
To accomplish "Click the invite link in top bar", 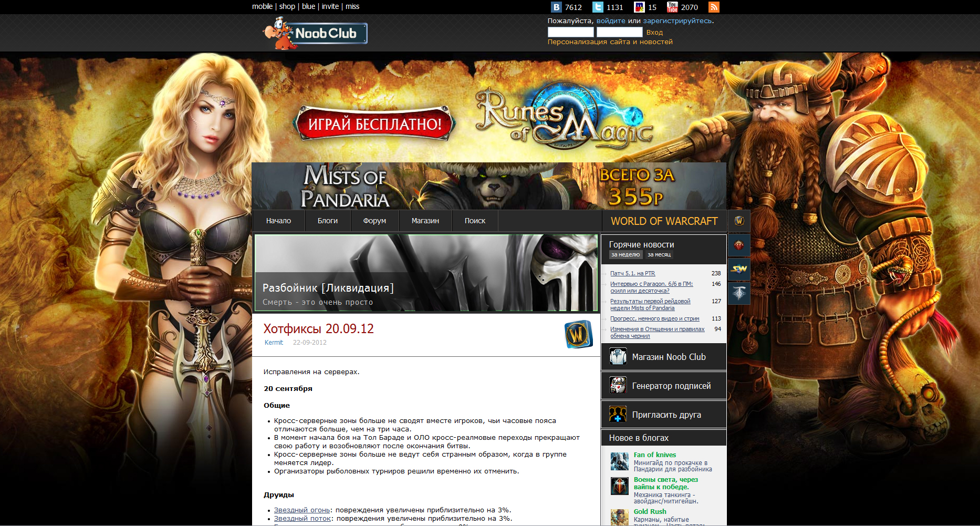I will coord(330,6).
